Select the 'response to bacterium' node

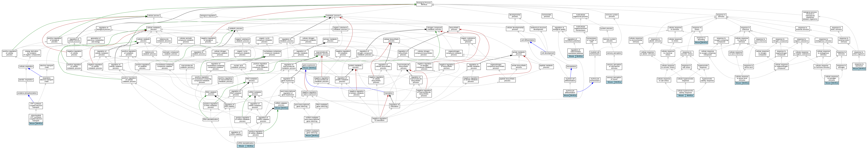click(x=859, y=66)
